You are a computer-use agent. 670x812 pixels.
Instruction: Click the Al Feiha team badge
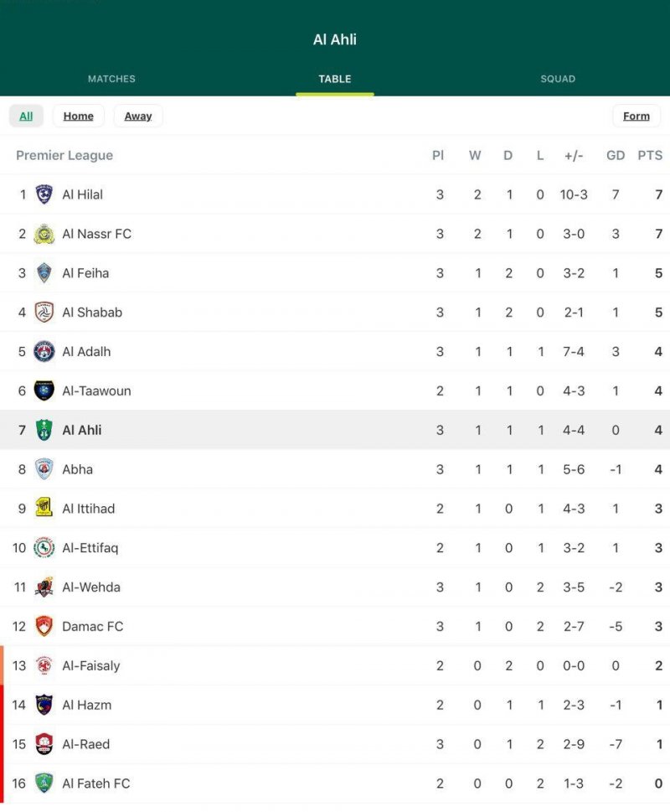tap(44, 273)
